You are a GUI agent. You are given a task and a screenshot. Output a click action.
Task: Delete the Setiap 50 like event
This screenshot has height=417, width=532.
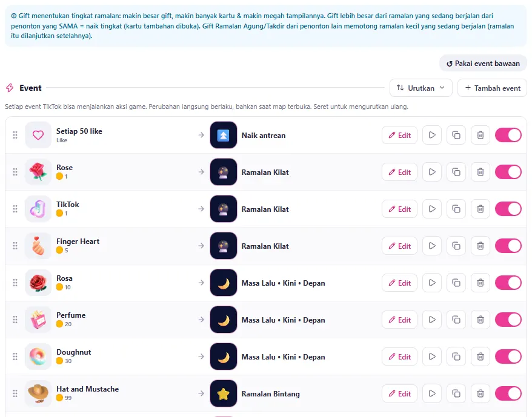(480, 135)
